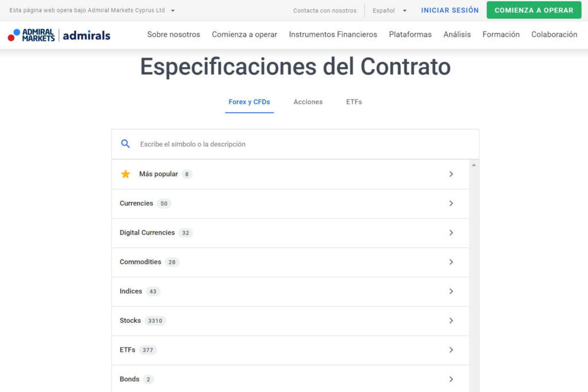This screenshot has height=392, width=588.
Task: Click the Indices count badge 43
Action: pos(153,291)
